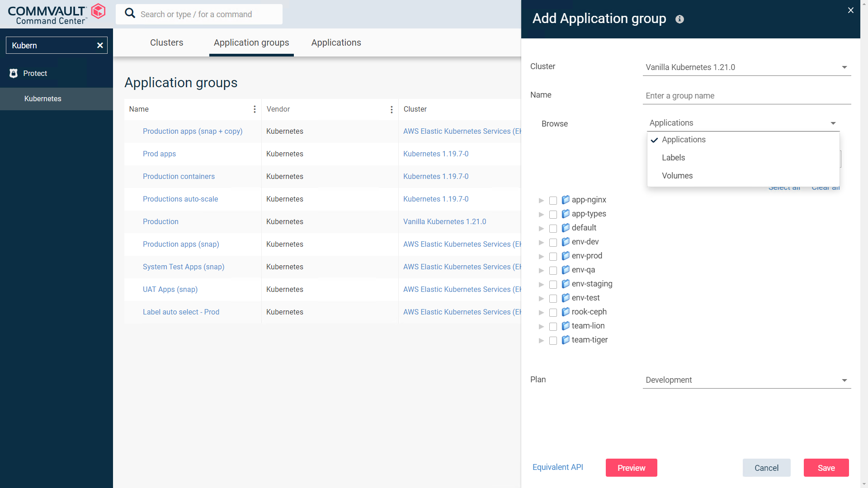This screenshot has height=488, width=868.
Task: Check the env-prod checkbox
Action: pos(553,257)
